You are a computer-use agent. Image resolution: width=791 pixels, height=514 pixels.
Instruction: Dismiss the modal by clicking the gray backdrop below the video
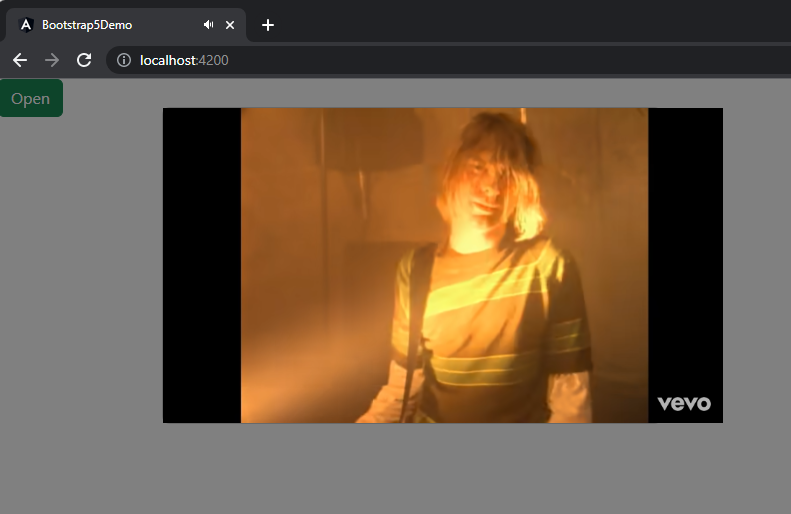440,470
